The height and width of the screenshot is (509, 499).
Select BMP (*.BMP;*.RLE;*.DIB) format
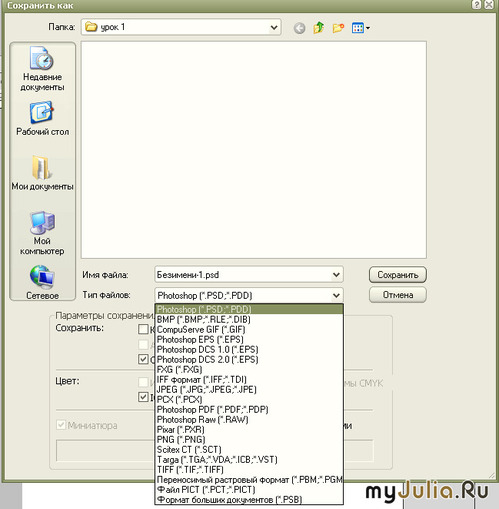point(249,319)
